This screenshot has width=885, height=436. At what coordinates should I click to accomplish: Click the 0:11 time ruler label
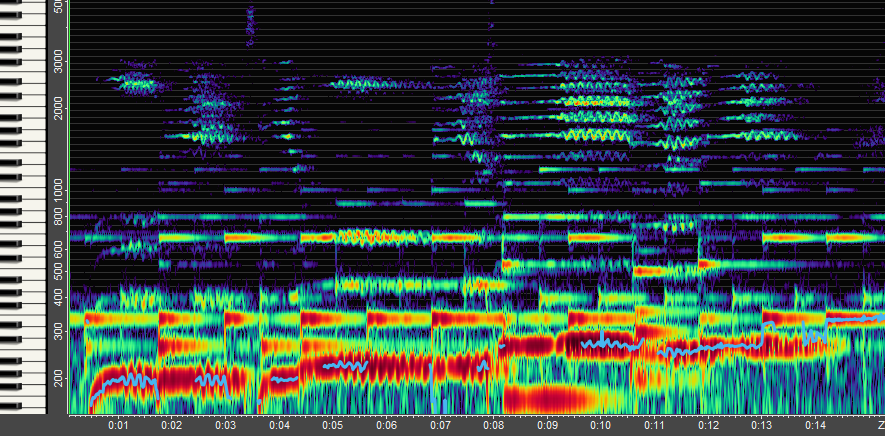(654, 425)
